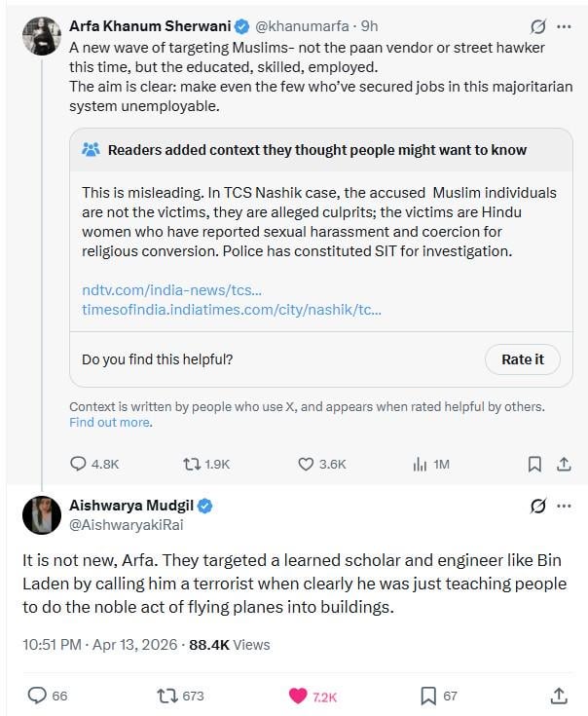The width and height of the screenshot is (588, 716).
Task: Open Grok icon on Aishwarya Mudgil's post
Action: (536, 506)
